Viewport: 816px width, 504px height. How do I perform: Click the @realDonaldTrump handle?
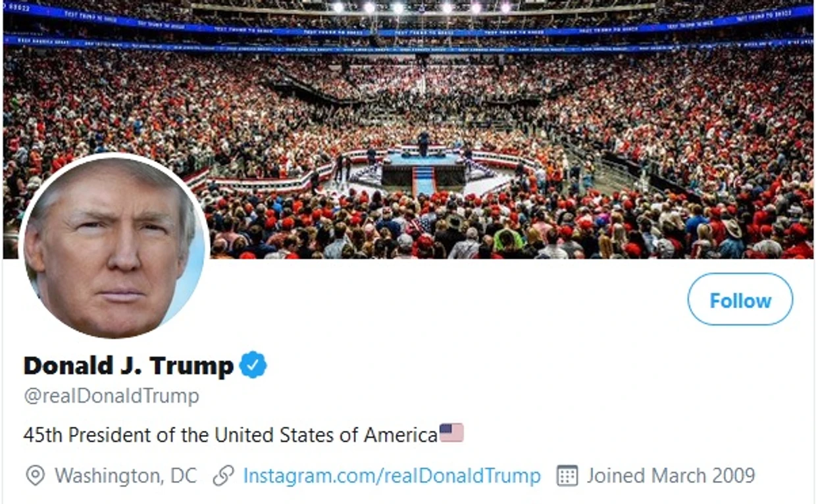click(111, 396)
